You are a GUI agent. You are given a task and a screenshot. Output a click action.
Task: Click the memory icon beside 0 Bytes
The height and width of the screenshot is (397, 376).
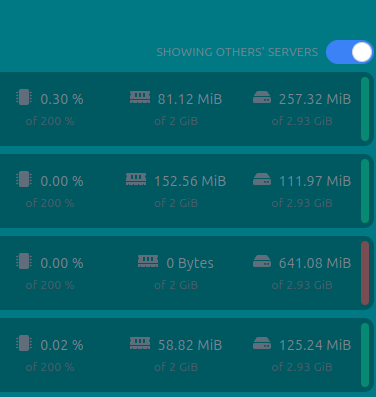pos(148,261)
